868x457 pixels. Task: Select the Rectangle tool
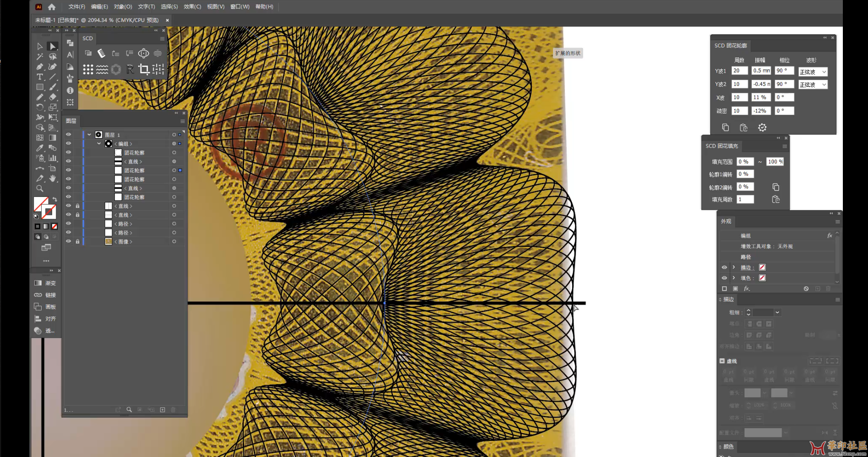[40, 87]
